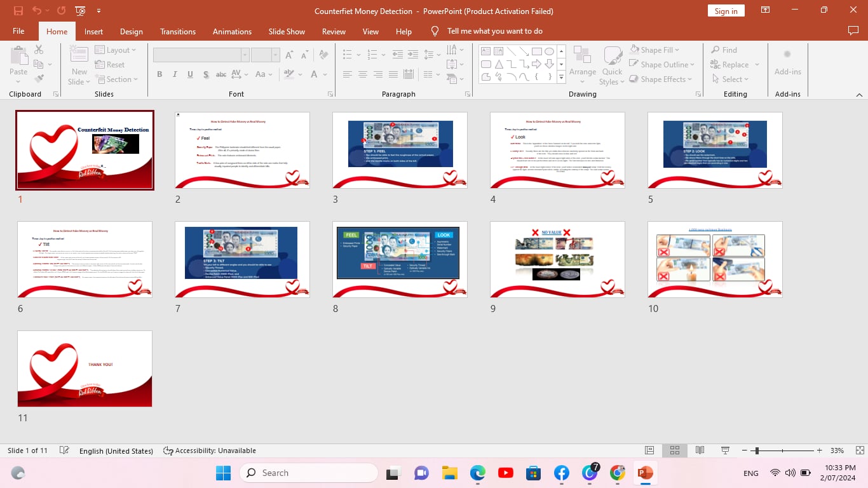Switch to the Insert tab
Screen dimensions: 868x488
coord(93,31)
